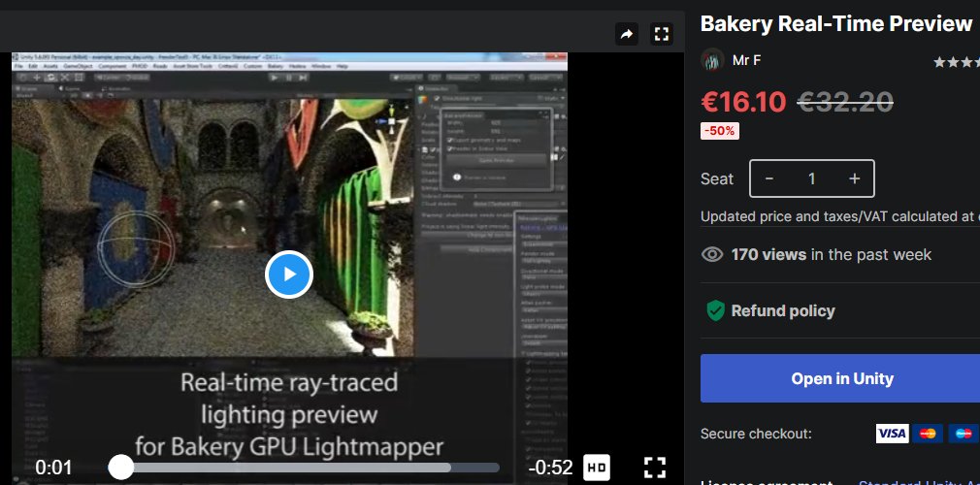Click the star rating next to Mr F
The height and width of the screenshot is (485, 980).
[x=957, y=62]
